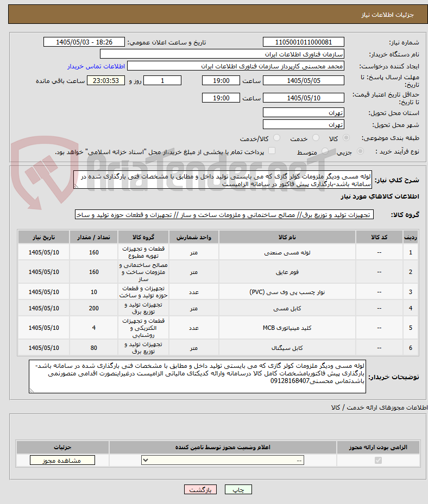Viewport: 428px width, 504px height.
Task: Select the کالا/خدمت radio button
Action: (x=276, y=138)
